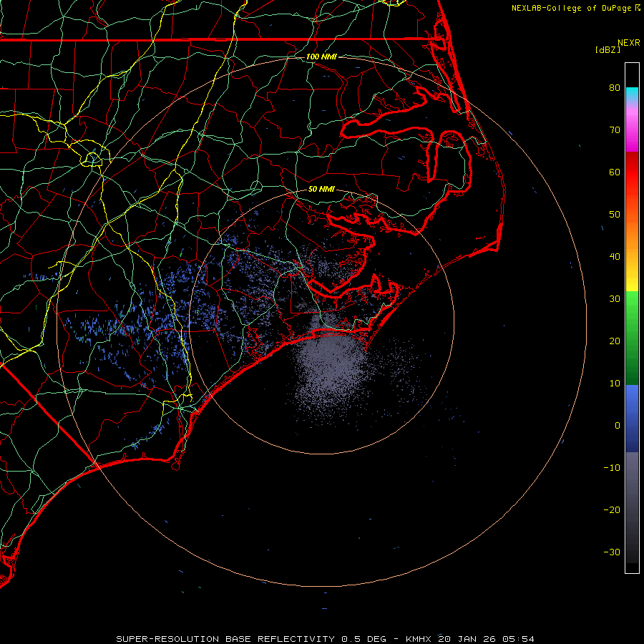The image size is (644, 644).
Task: Click the gray segment of color bar
Action: coord(632,484)
